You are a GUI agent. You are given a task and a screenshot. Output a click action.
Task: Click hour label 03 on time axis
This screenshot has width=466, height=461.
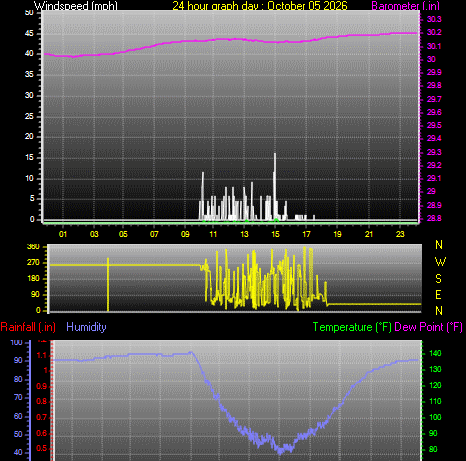pyautogui.click(x=94, y=234)
